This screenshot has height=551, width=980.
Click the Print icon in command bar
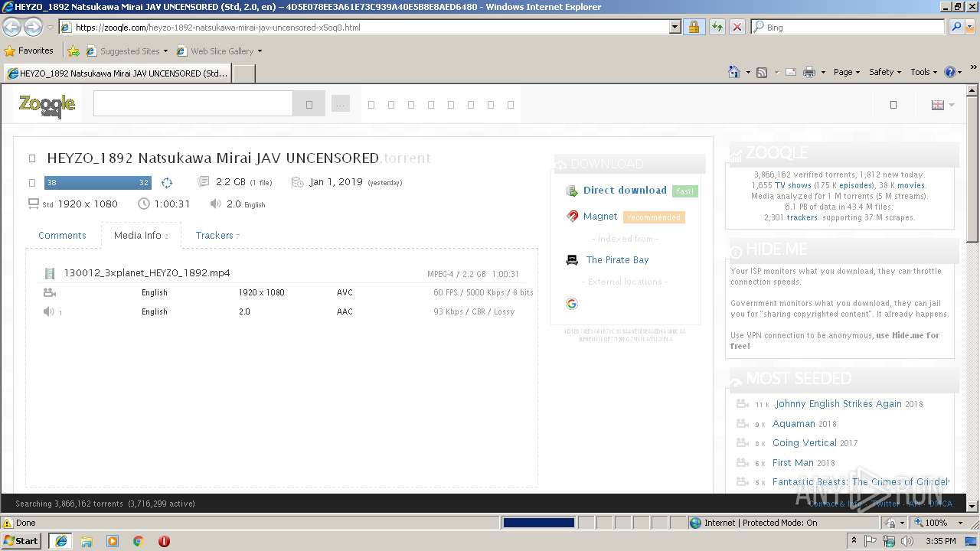(x=809, y=72)
